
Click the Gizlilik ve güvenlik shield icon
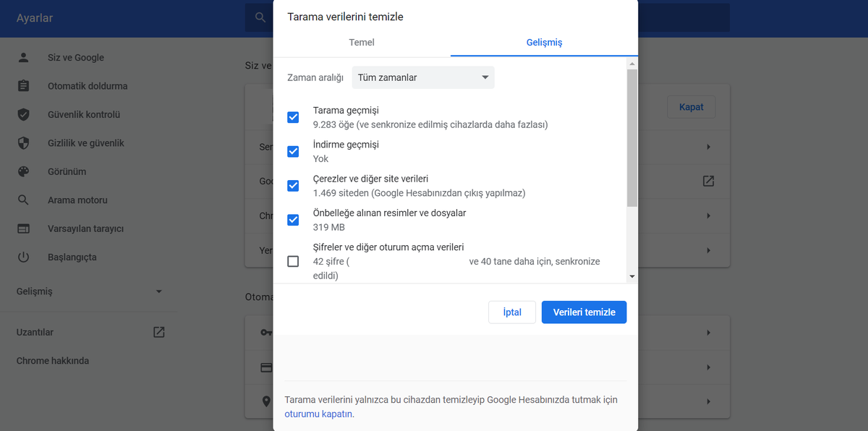point(24,143)
